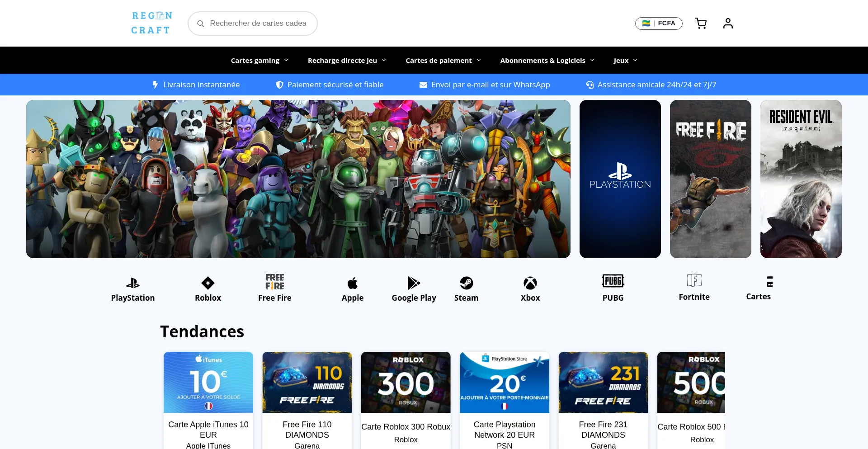Click the lightning bolt delivery icon
Screen dimensions: 868x449
click(x=155, y=85)
